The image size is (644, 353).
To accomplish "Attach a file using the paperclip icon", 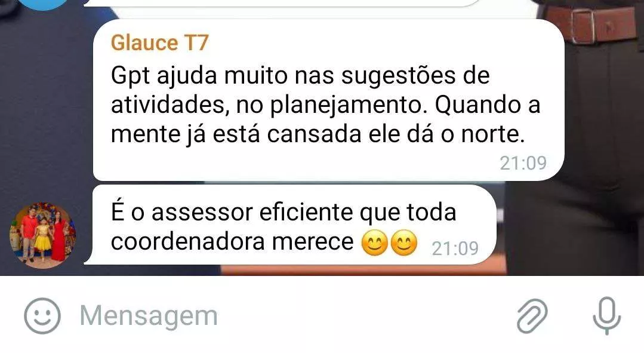I will pos(532,315).
